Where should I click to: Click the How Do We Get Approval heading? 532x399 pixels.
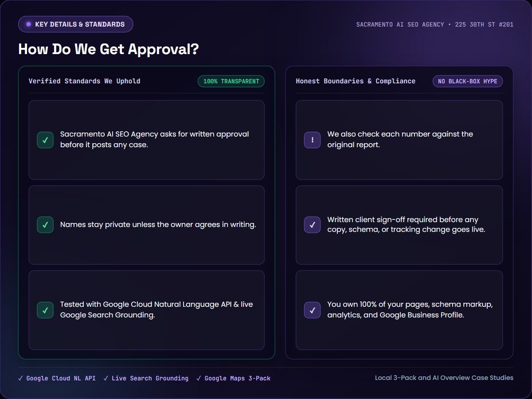coord(109,49)
